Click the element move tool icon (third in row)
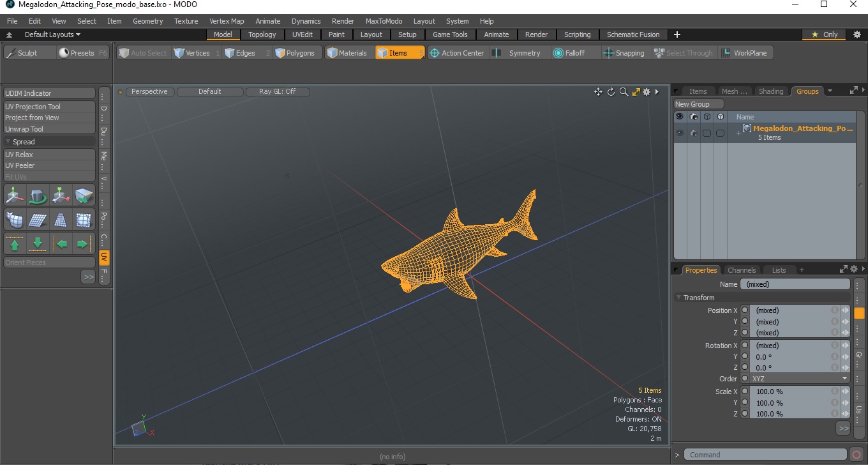868x465 pixels. click(61, 195)
